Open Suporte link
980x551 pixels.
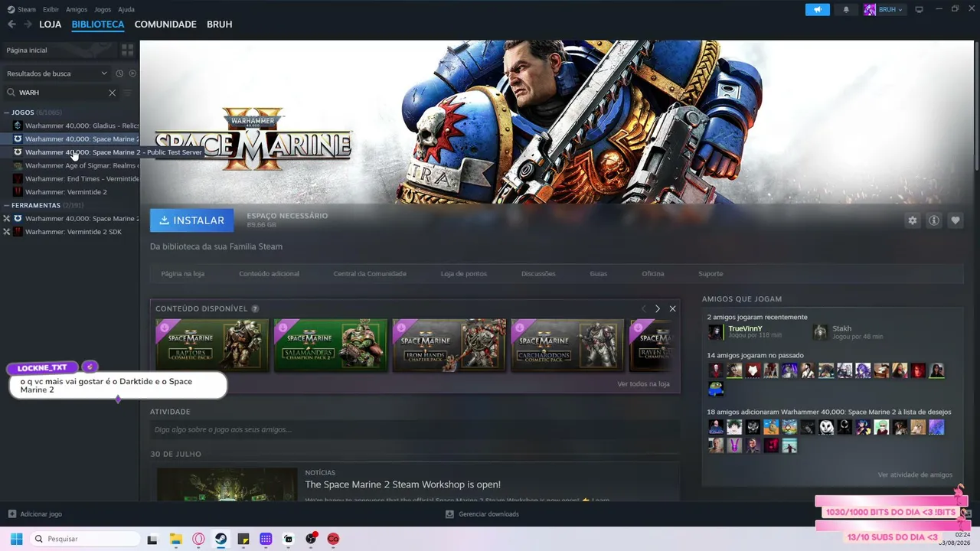coord(710,274)
